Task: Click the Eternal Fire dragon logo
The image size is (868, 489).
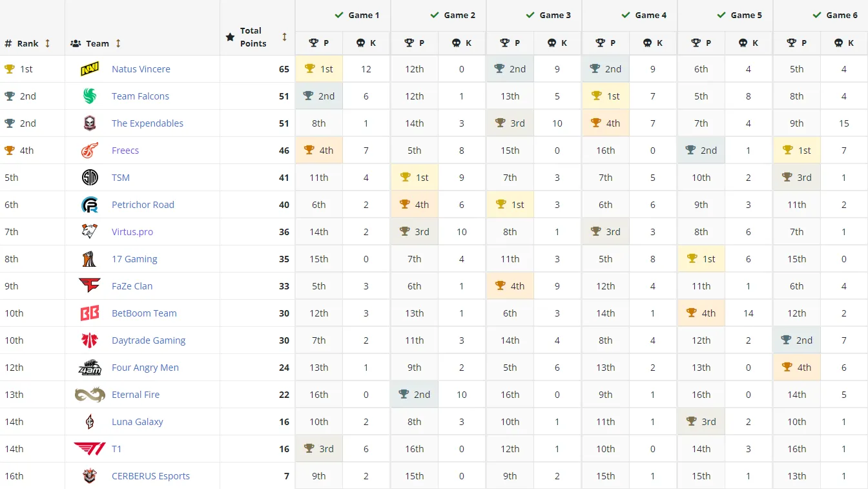Action: (90, 395)
